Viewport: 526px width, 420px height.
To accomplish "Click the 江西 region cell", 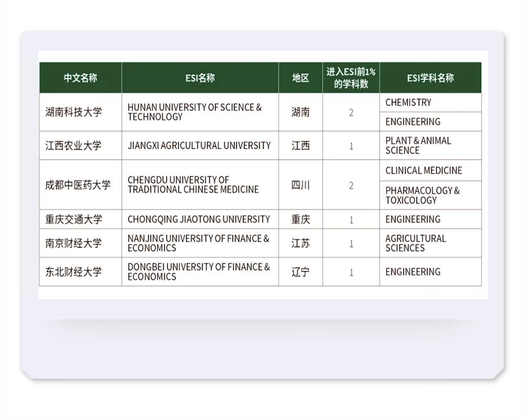I will coord(300,146).
